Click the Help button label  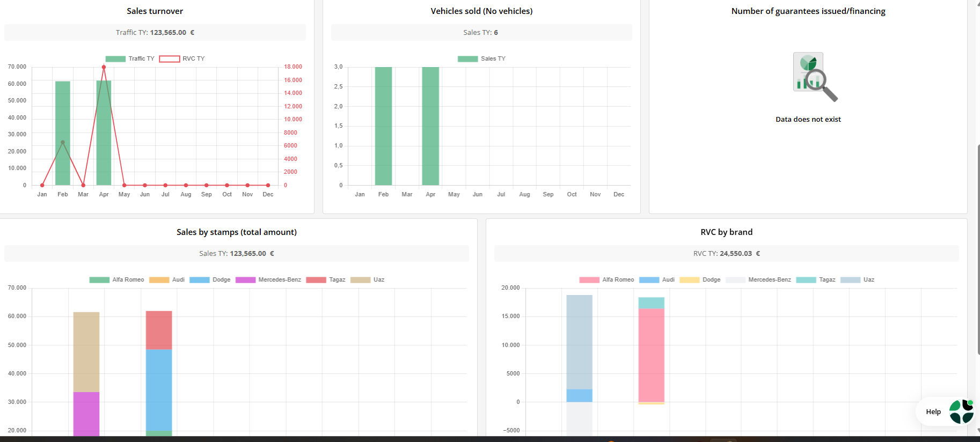(x=933, y=411)
